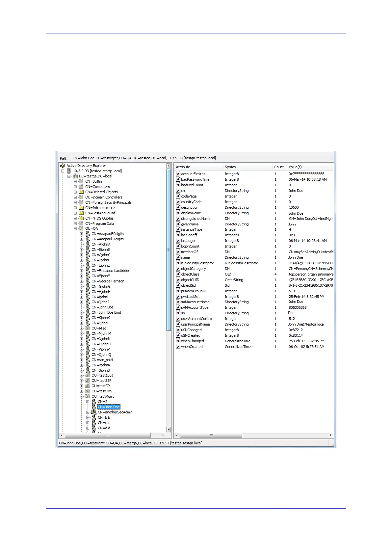Expand the OU=testEMS node
The width and height of the screenshot is (392, 554).
81,391
